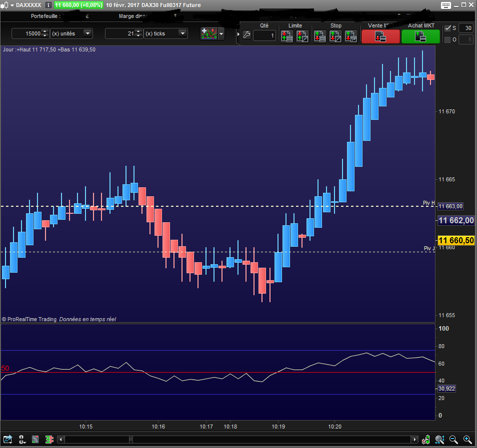Click the chart trading mode candle icon
477x448 pixels.
coord(426,440)
